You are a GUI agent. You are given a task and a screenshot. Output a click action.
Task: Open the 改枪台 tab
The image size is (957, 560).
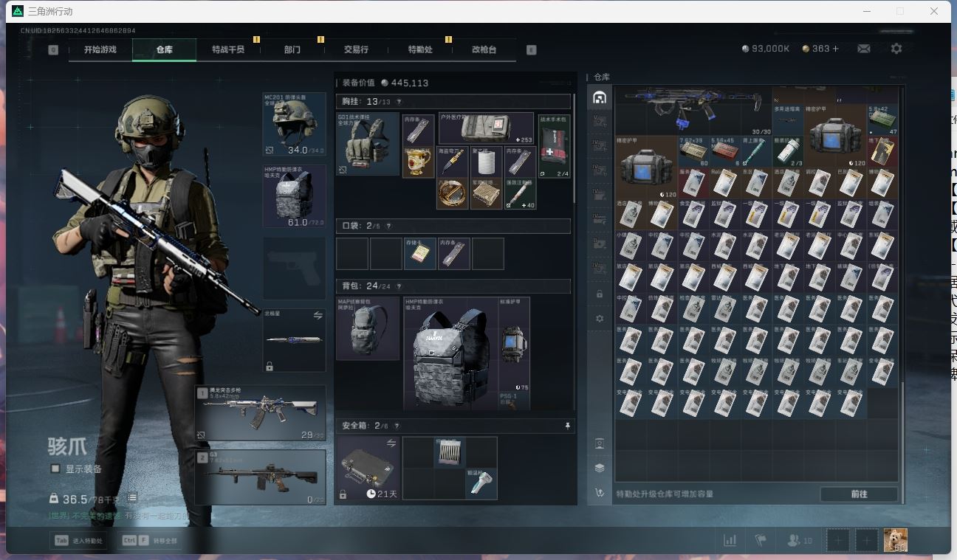coord(484,49)
